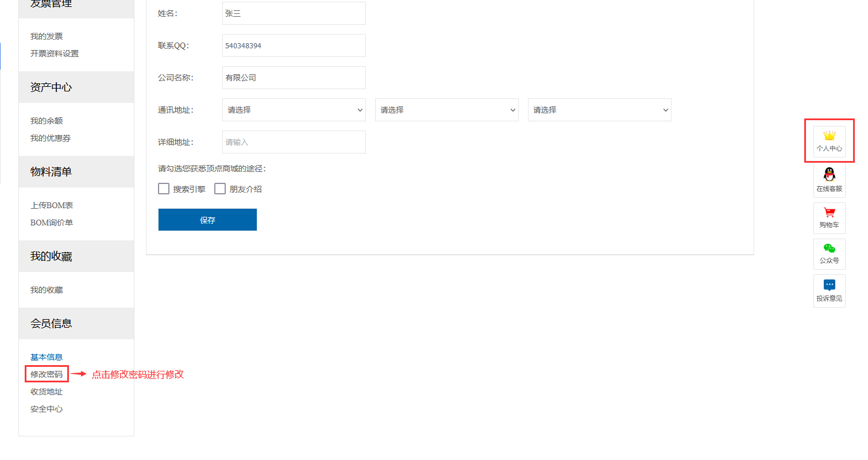This screenshot has width=868, height=460.
Task: Click the 修改密码 link
Action: point(46,374)
